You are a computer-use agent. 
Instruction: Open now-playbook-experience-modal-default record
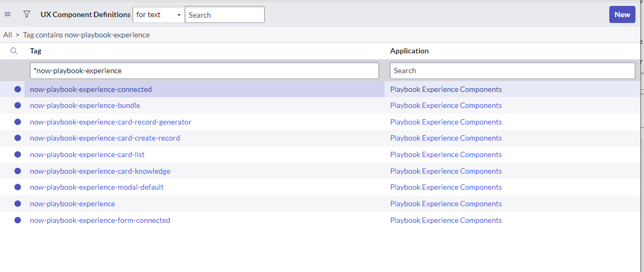(x=97, y=187)
